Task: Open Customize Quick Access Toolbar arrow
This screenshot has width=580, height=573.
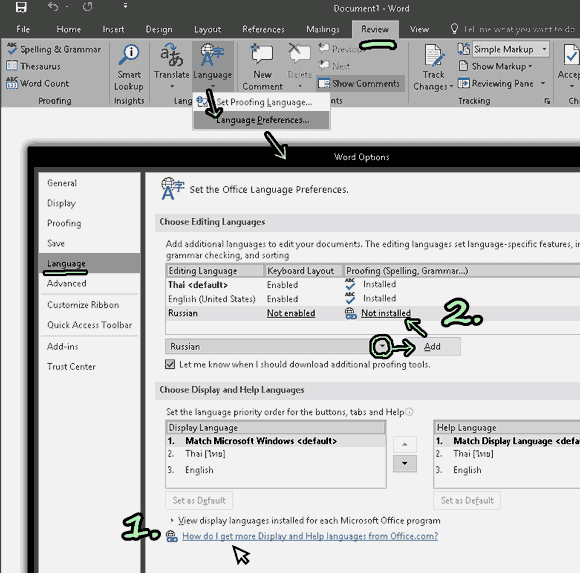Action: [x=125, y=6]
